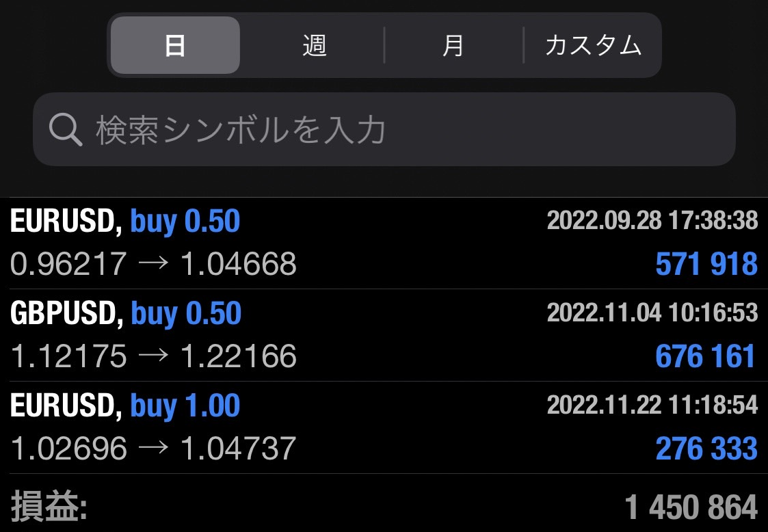Screen dimensions: 768x532
Task: Tap the 検索シンボルを入力 search field
Action: click(x=274, y=129)
